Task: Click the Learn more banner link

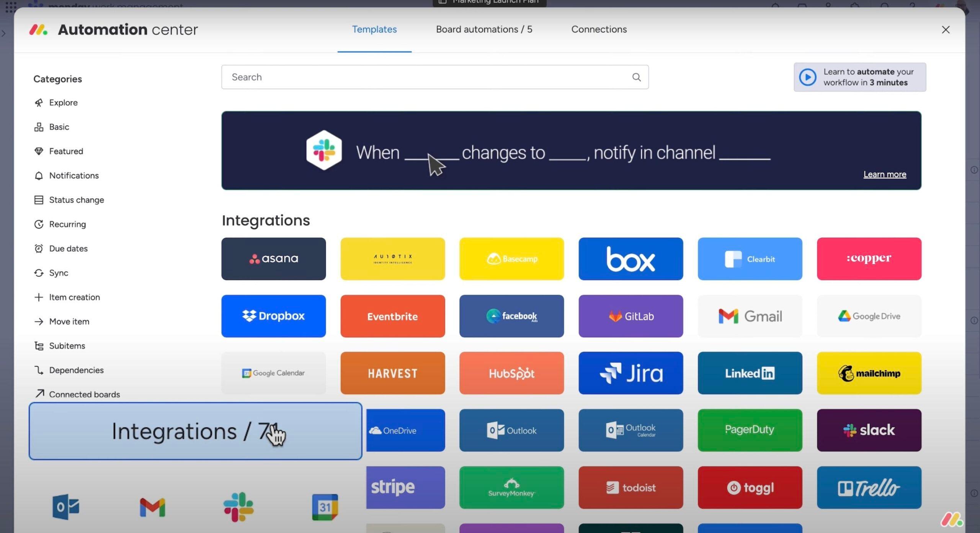Action: pyautogui.click(x=884, y=174)
